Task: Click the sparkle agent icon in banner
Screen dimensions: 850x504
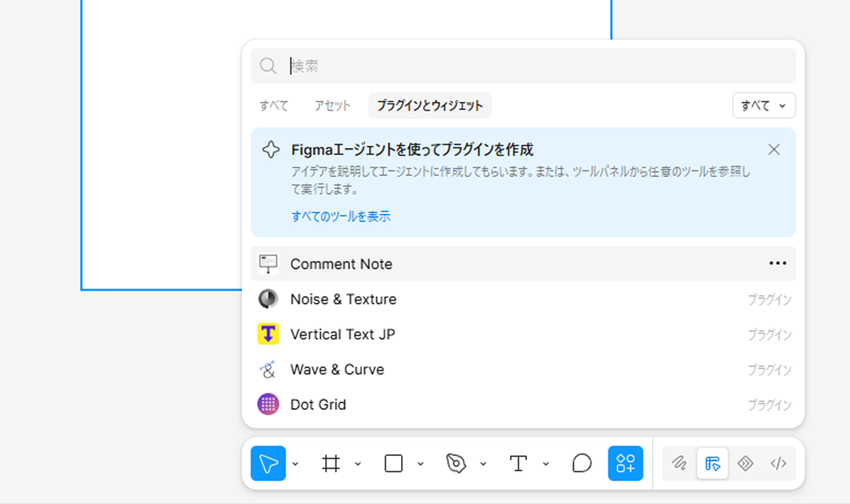Action: pos(271,150)
